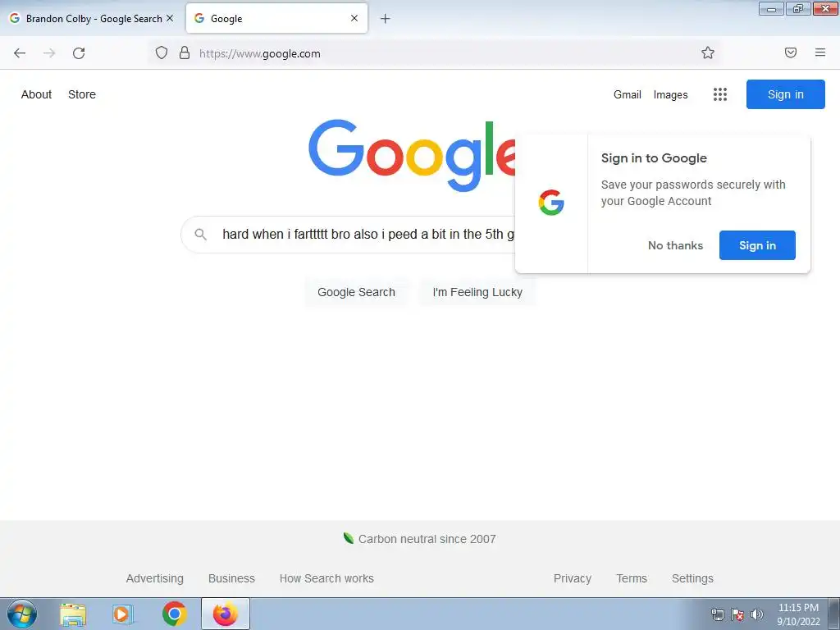Open How Search works link

pos(326,578)
